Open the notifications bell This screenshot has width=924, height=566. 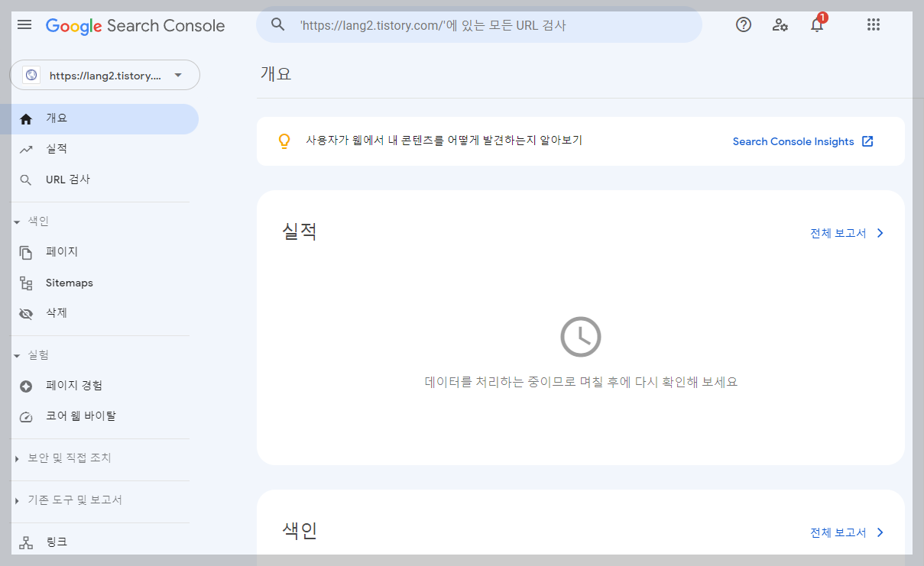coord(817,24)
